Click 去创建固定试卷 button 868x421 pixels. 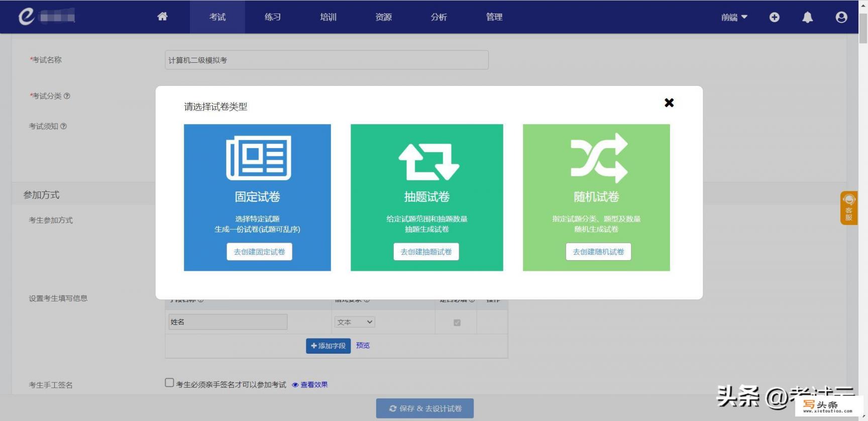pyautogui.click(x=259, y=252)
